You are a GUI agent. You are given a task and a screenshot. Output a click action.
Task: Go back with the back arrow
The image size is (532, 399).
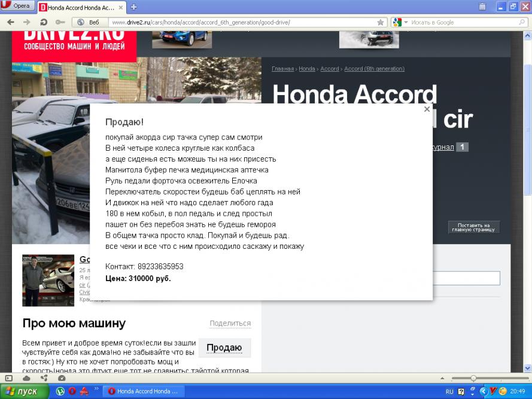tap(11, 22)
